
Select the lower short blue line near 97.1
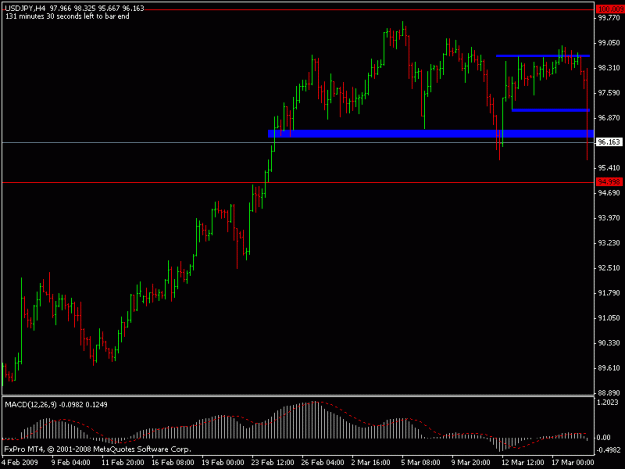(551, 110)
